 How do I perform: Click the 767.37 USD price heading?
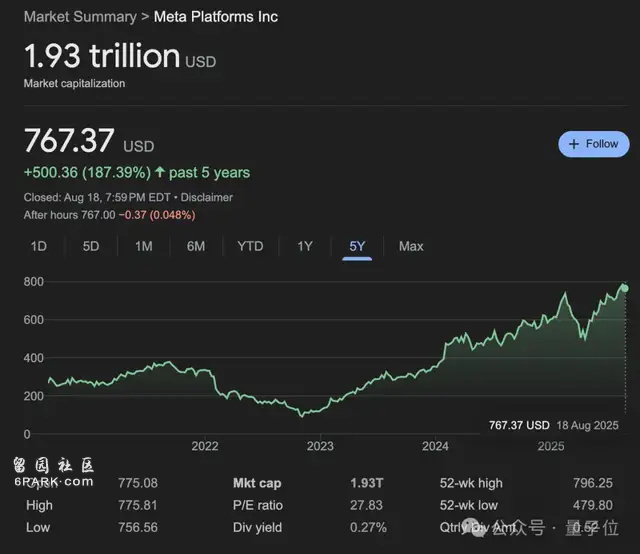(x=89, y=140)
